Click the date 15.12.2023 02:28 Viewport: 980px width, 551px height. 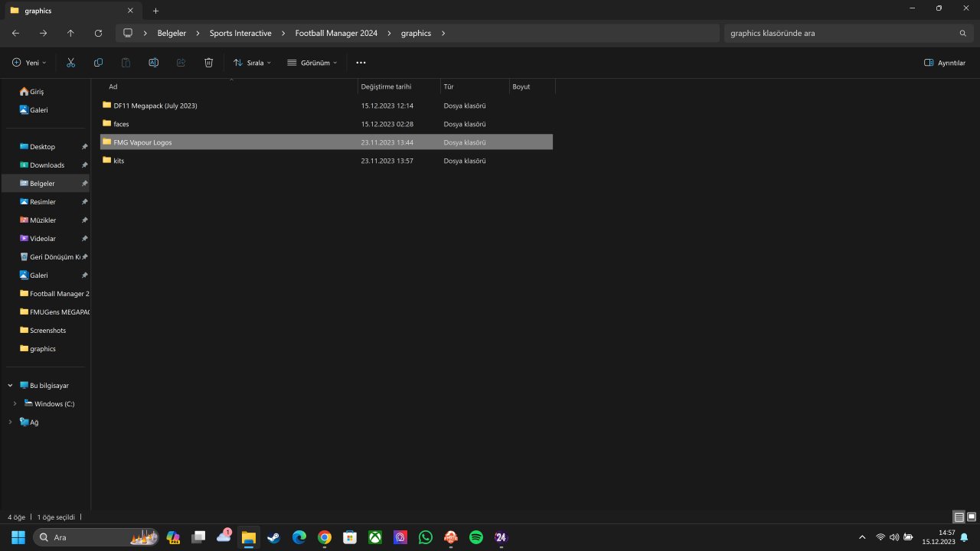point(387,124)
